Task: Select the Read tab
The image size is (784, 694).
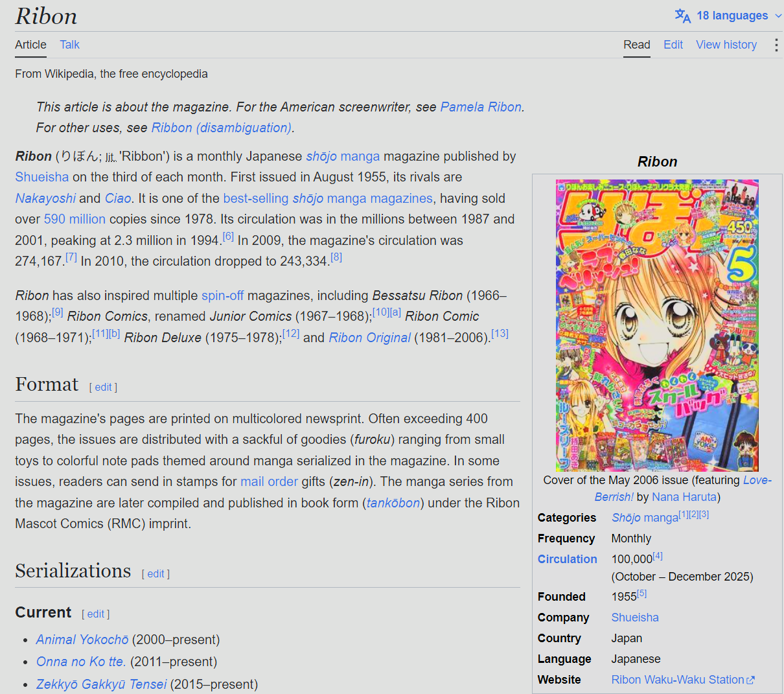Action: [637, 45]
